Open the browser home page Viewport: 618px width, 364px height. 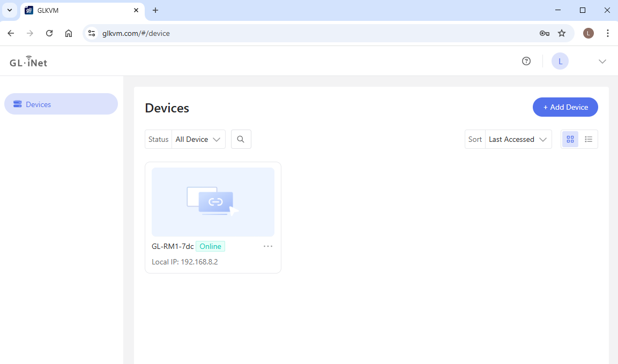click(x=69, y=33)
